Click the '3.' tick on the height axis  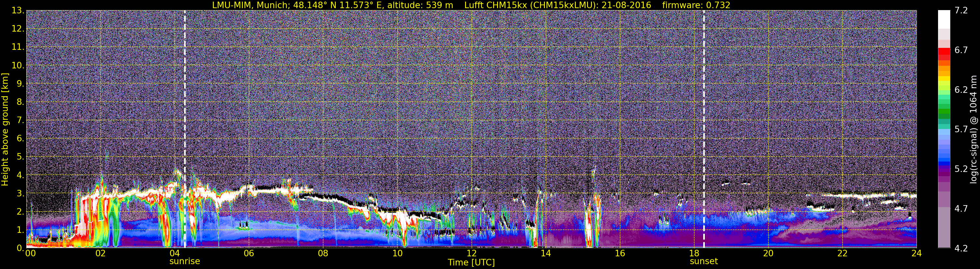(x=20, y=193)
